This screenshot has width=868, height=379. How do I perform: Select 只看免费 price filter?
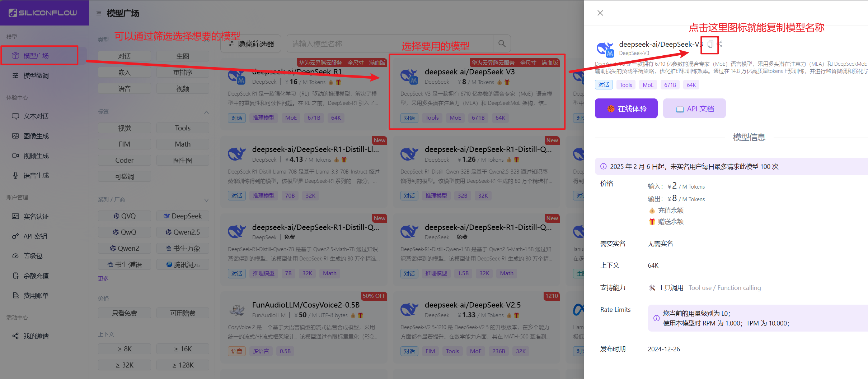click(125, 313)
